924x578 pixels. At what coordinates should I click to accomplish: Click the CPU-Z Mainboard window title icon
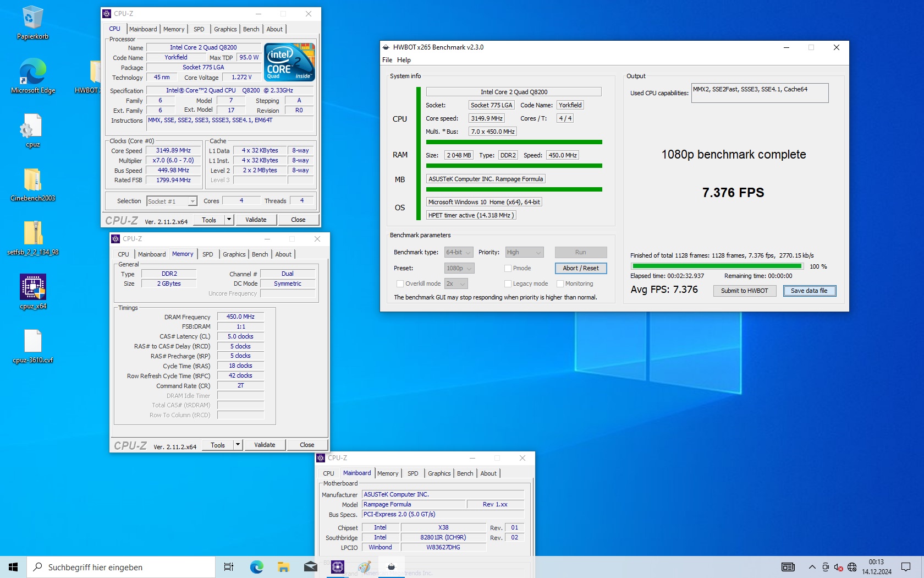[321, 458]
